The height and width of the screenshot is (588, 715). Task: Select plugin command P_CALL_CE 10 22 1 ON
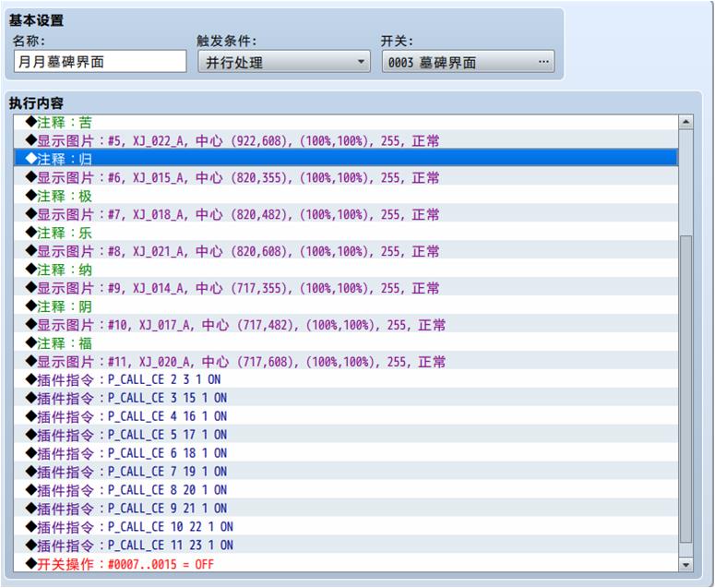tap(346, 526)
